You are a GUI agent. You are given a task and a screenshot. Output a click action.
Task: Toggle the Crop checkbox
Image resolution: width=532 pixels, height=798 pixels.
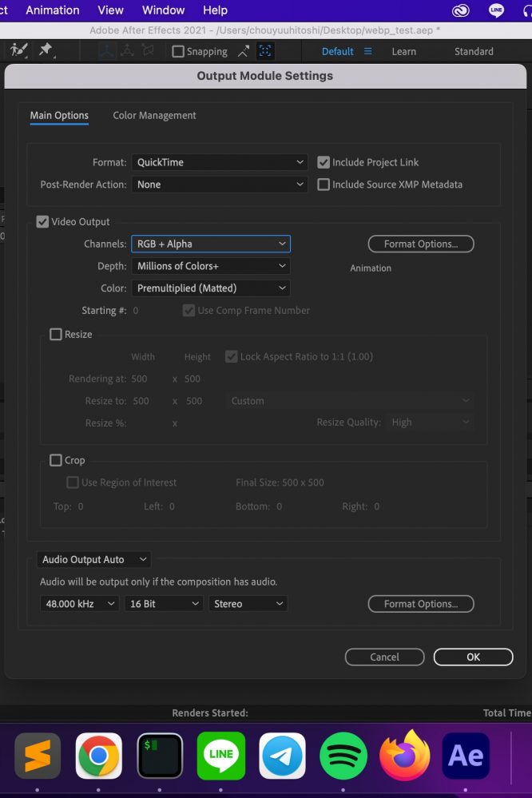(x=56, y=460)
